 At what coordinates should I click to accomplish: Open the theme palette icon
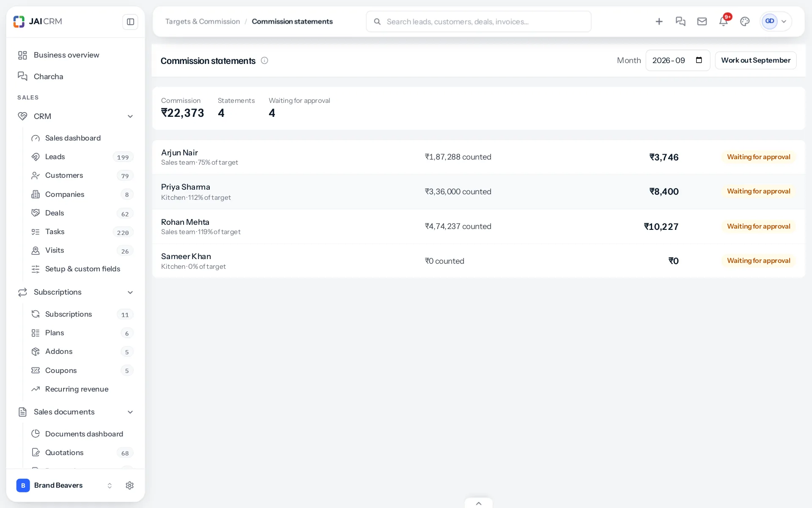point(745,22)
